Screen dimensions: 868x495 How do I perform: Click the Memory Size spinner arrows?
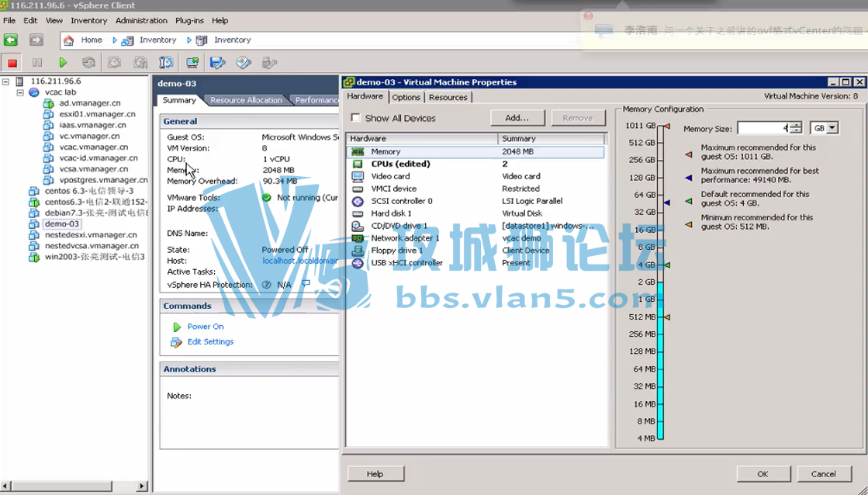click(796, 128)
